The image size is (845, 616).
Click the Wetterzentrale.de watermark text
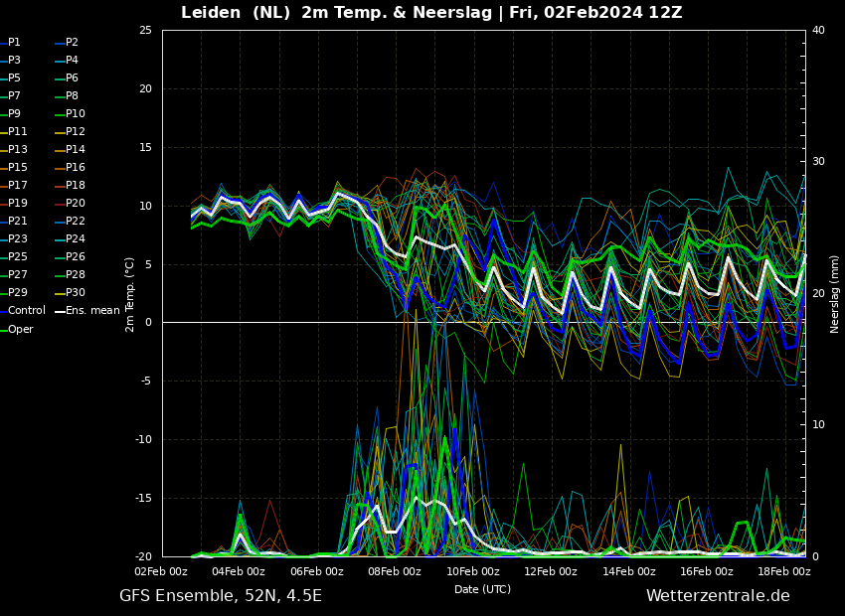(718, 595)
